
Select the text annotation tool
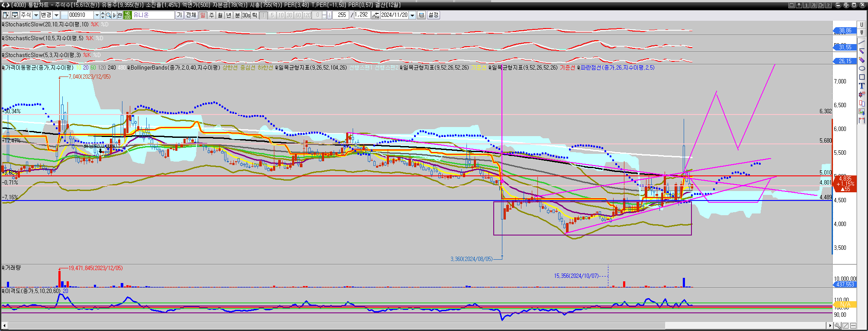(862, 86)
